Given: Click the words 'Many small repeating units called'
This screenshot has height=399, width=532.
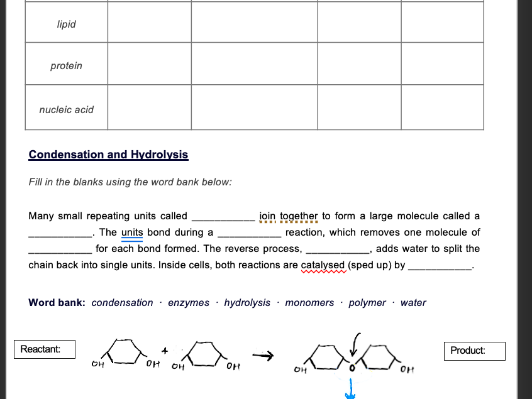Looking at the screenshot, I should click(108, 216).
